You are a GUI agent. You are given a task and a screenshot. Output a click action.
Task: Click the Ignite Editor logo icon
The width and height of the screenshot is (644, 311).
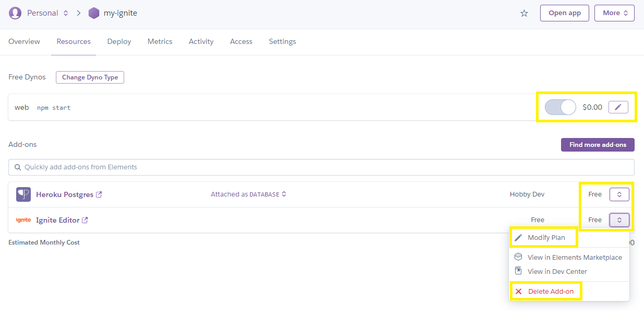click(23, 220)
